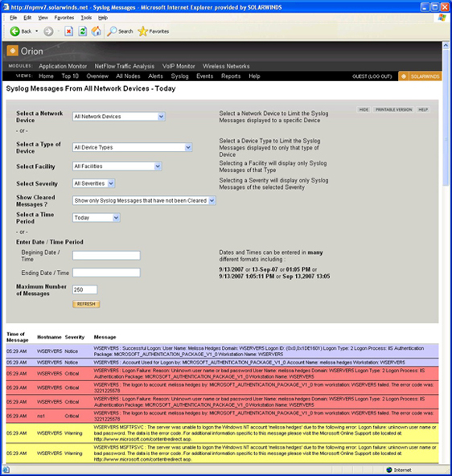Click the PRINTABLE VERSION button
The image size is (452, 476).
tap(394, 109)
